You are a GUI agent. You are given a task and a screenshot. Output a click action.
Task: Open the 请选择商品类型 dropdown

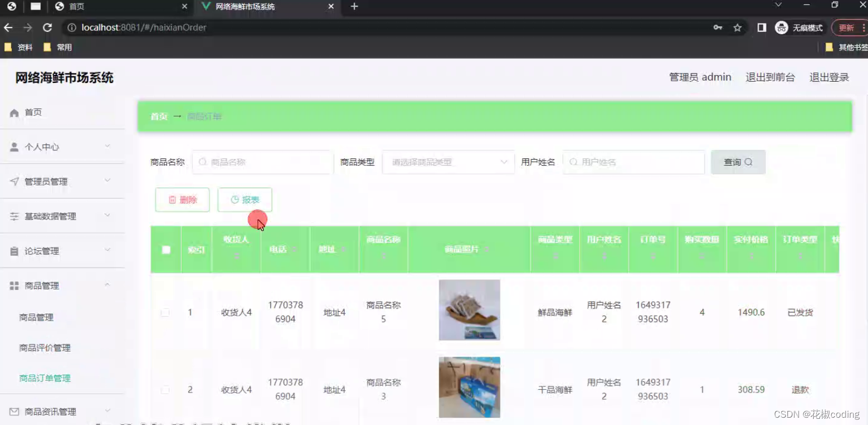(x=448, y=162)
